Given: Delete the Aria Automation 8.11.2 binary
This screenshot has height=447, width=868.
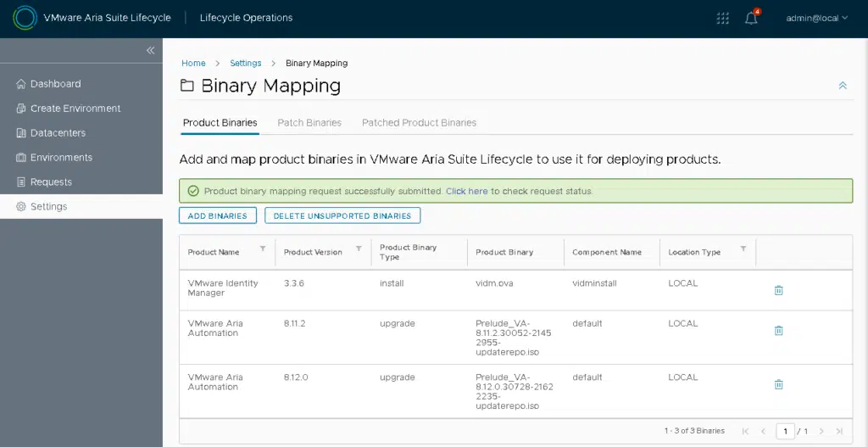Looking at the screenshot, I should (x=778, y=331).
